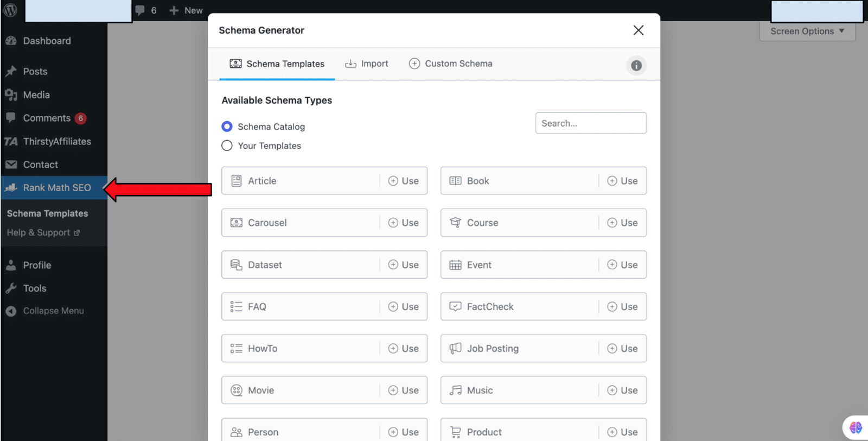
Task: Click the FactCheck schema icon
Action: 456,307
